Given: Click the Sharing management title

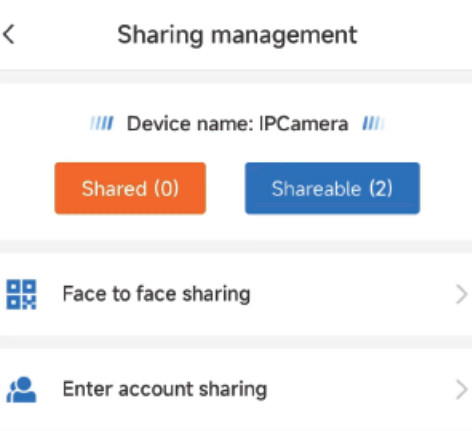Looking at the screenshot, I should [237, 35].
